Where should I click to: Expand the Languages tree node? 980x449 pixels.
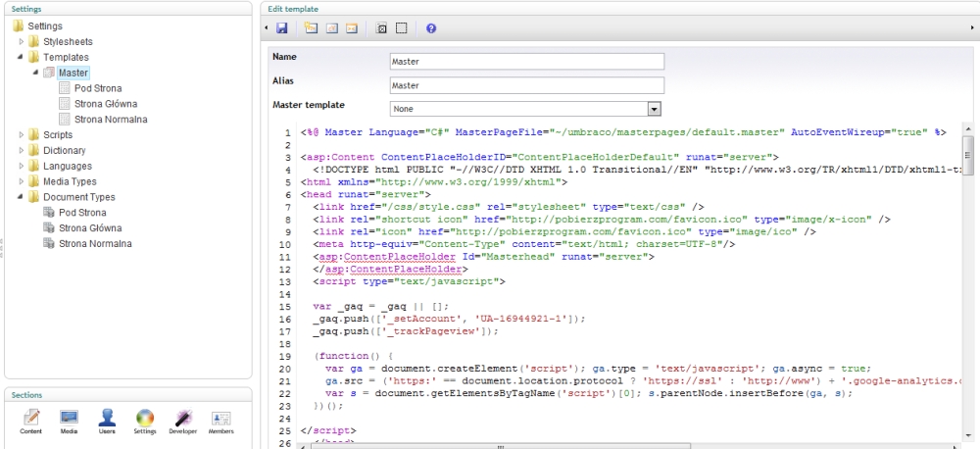(21, 166)
